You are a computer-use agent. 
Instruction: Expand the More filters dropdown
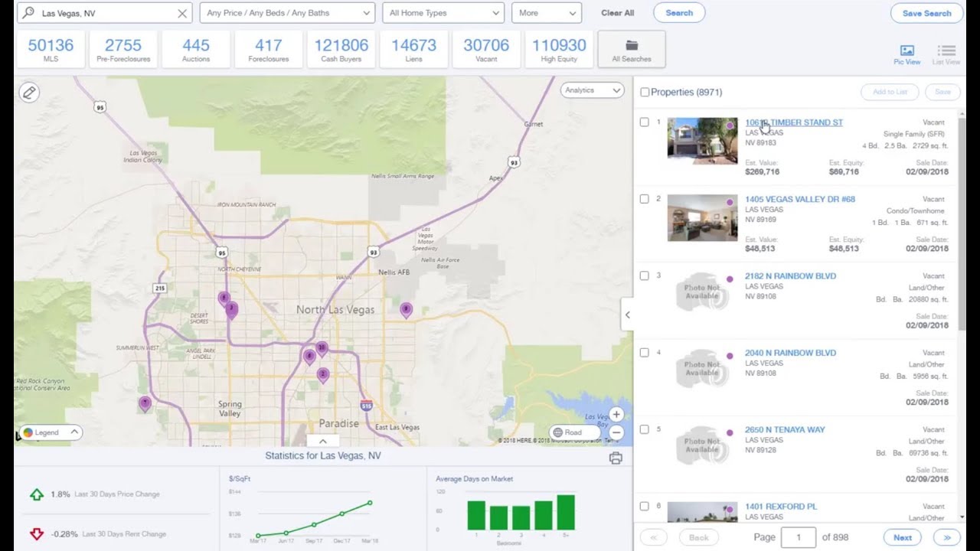[x=547, y=13]
